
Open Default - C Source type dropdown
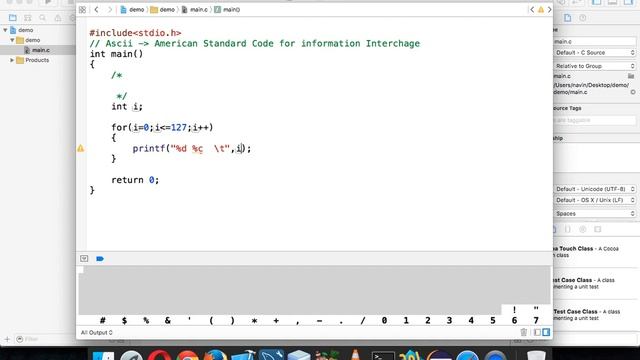point(595,53)
